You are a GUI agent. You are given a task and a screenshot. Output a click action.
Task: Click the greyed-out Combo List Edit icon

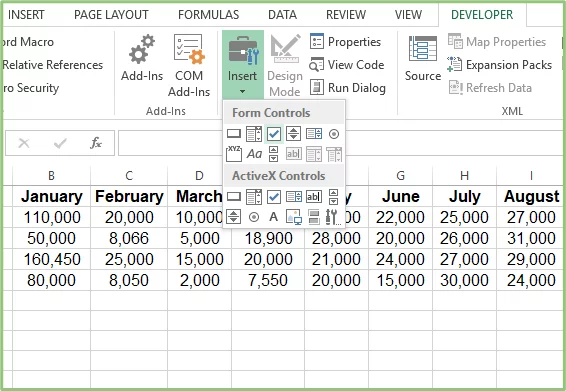point(314,154)
